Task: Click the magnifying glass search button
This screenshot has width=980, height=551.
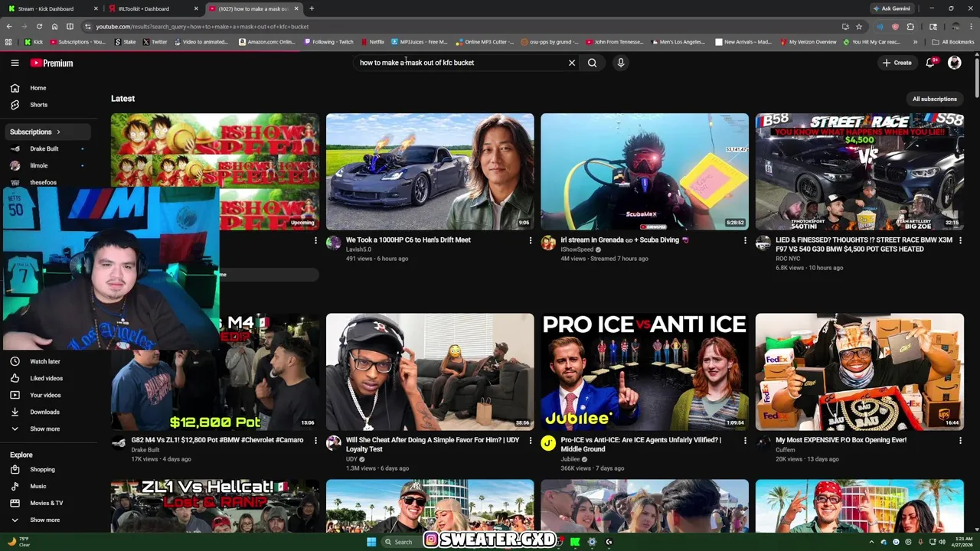Action: (x=592, y=63)
